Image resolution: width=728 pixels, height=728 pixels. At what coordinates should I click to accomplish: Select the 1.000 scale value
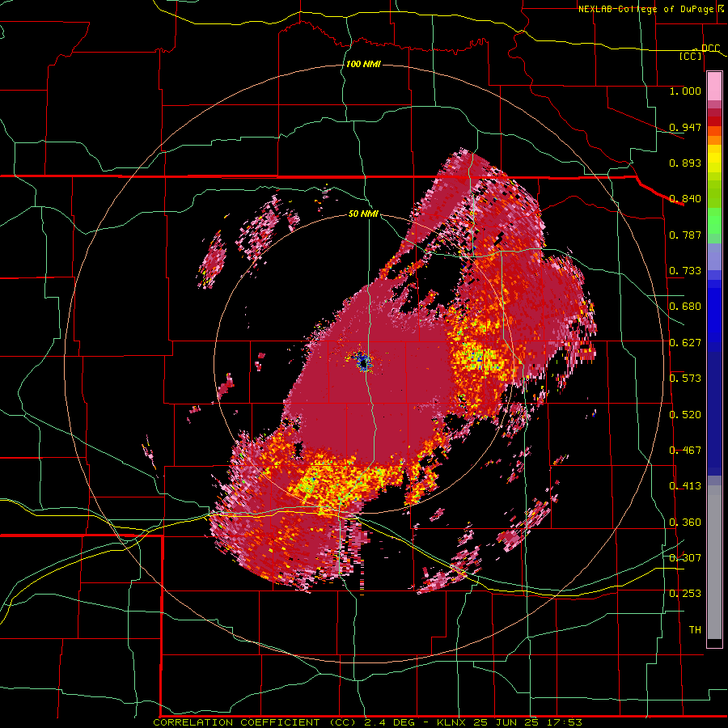(x=685, y=91)
